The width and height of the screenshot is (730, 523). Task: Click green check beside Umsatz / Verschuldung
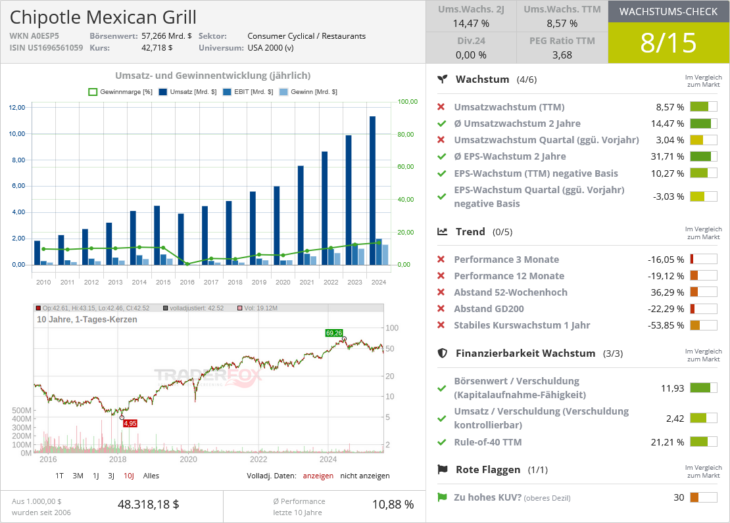coord(441,418)
